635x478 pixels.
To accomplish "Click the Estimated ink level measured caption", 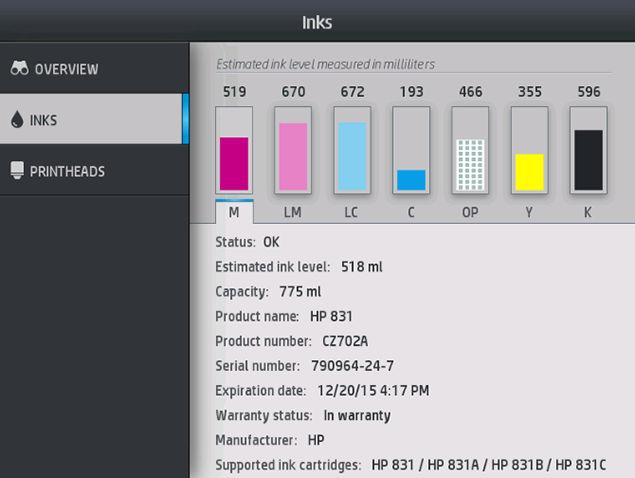I will (x=325, y=64).
